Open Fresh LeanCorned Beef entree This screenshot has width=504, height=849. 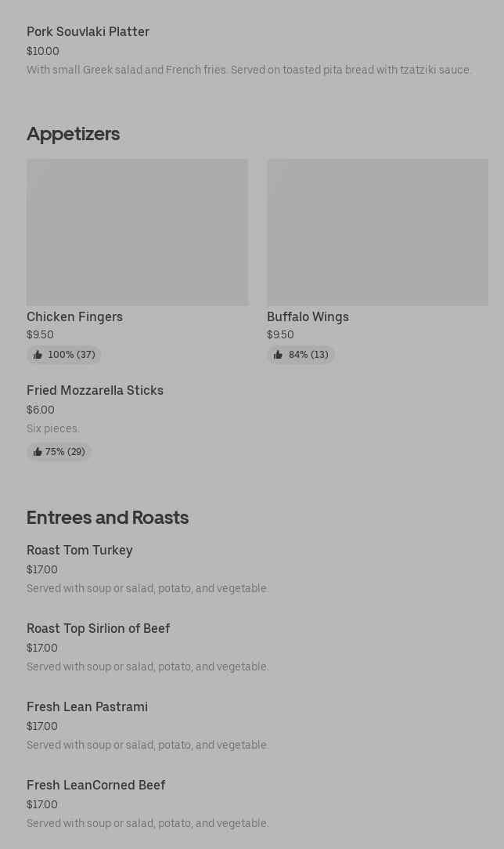95,785
